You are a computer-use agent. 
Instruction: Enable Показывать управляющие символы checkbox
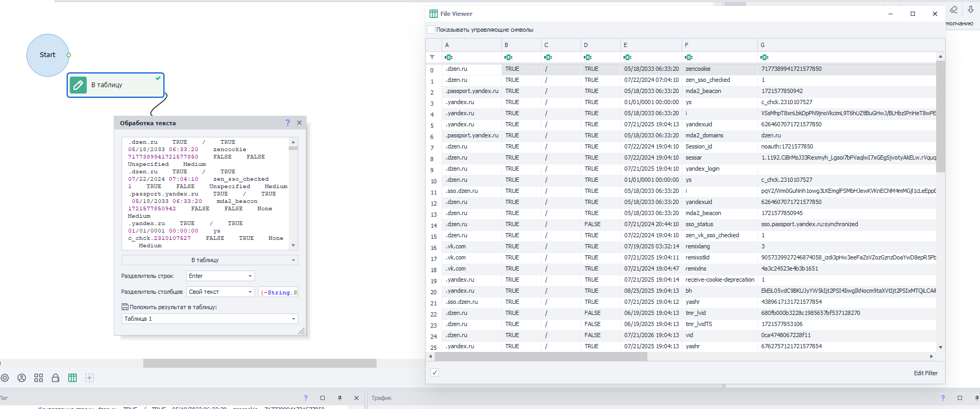431,30
